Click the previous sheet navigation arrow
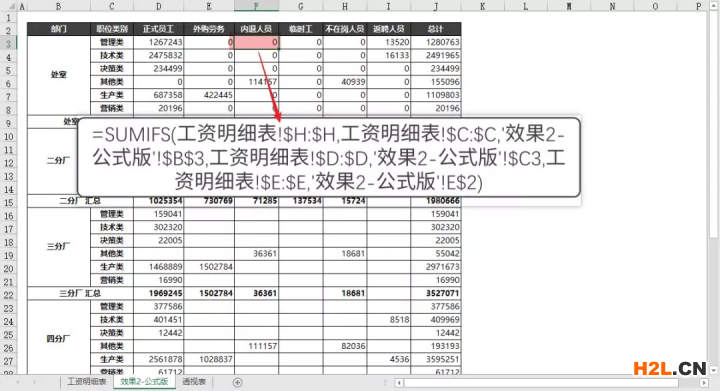720x391 pixels. tap(18, 382)
